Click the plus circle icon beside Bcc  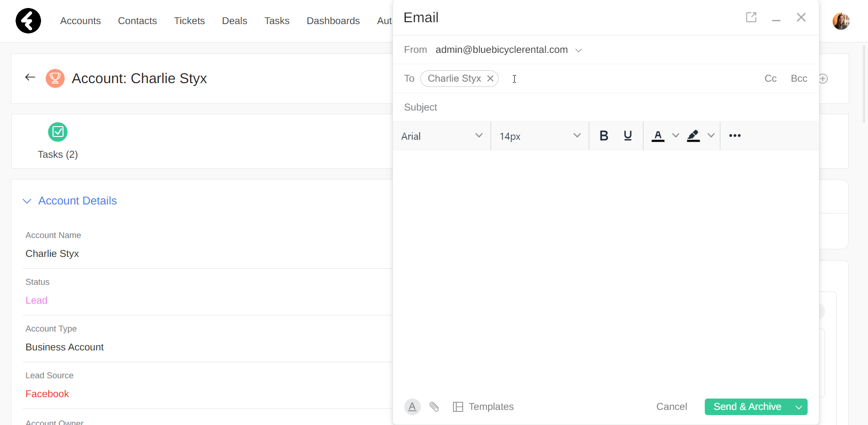823,79
